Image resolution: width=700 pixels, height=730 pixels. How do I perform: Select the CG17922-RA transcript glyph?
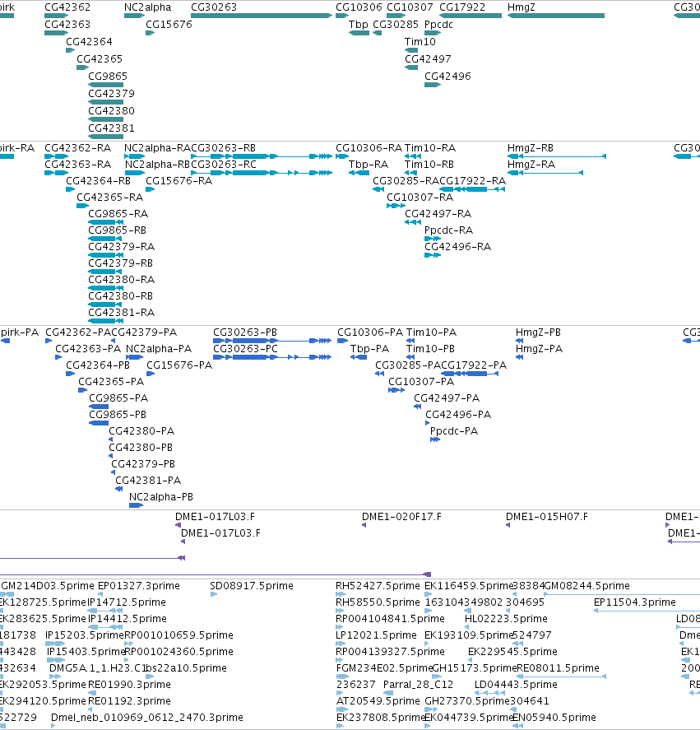(472, 189)
